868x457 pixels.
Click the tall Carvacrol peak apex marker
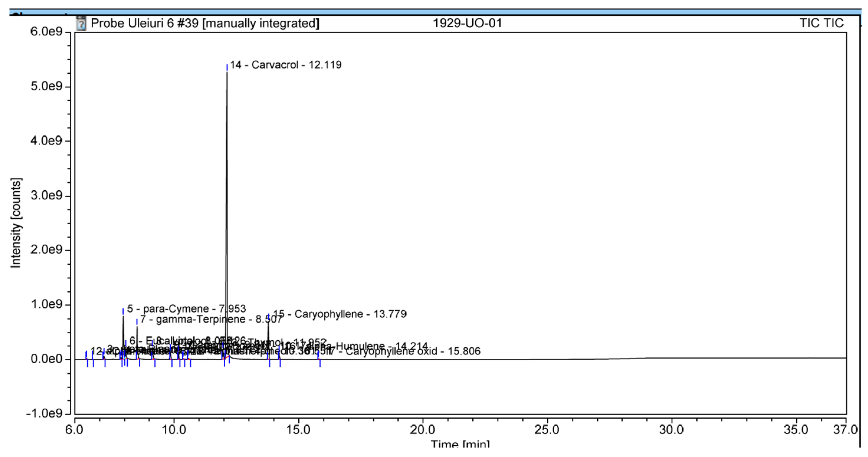point(227,67)
